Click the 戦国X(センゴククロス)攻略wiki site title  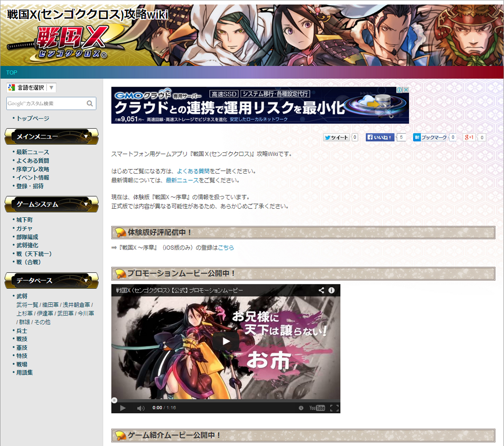click(x=87, y=15)
